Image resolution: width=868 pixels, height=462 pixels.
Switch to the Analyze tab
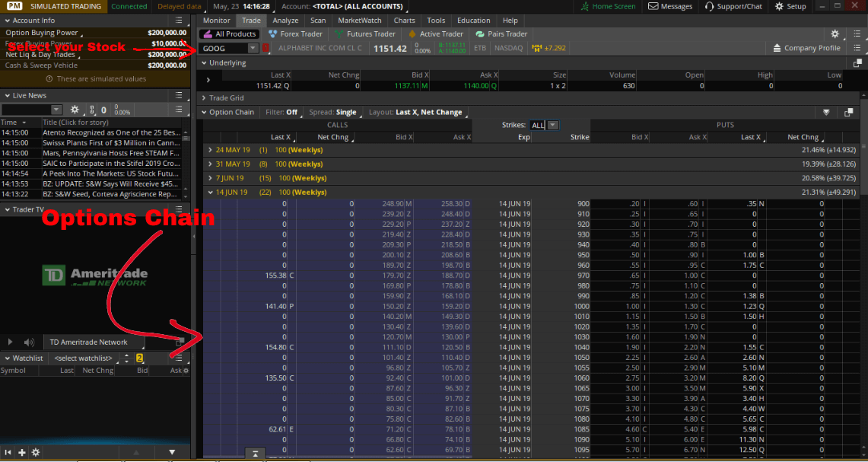point(285,21)
